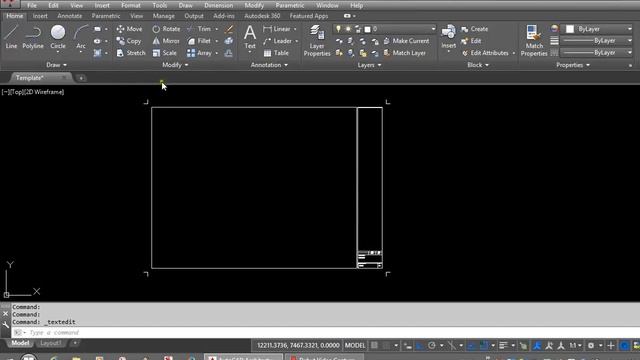This screenshot has width=640, height=360.
Task: Activate the Stretch tool
Action: pyautogui.click(x=131, y=53)
